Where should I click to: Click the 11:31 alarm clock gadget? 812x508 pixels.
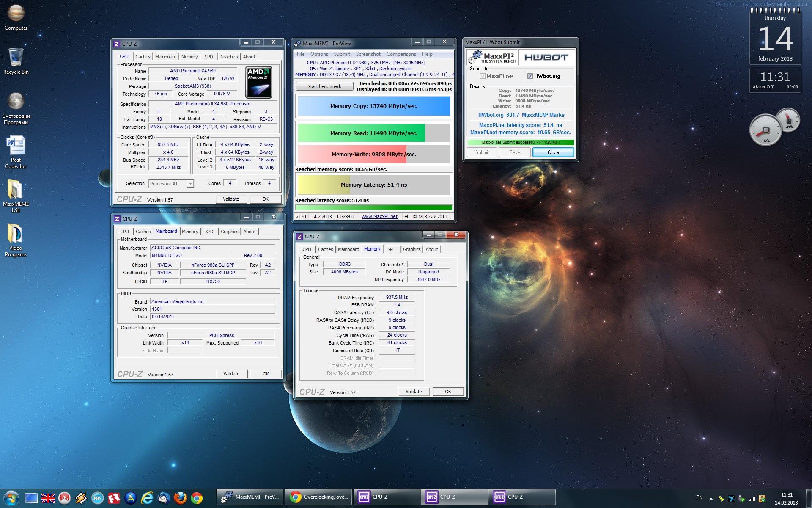pos(775,80)
